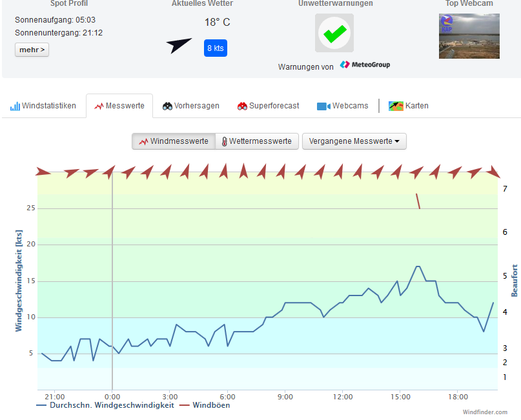
Task: Click the graph icon in Windmesswerte button
Action: (x=143, y=142)
